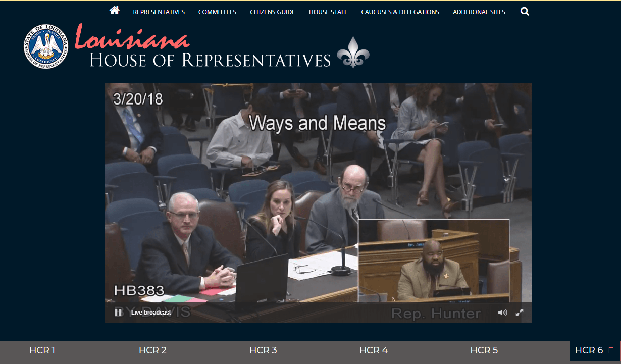Click the Live broadcast label
The width and height of the screenshot is (621, 364).
[x=151, y=313]
